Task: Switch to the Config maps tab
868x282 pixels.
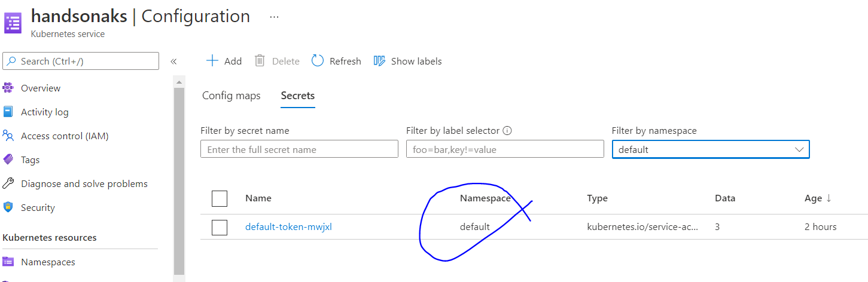Action: coord(232,96)
